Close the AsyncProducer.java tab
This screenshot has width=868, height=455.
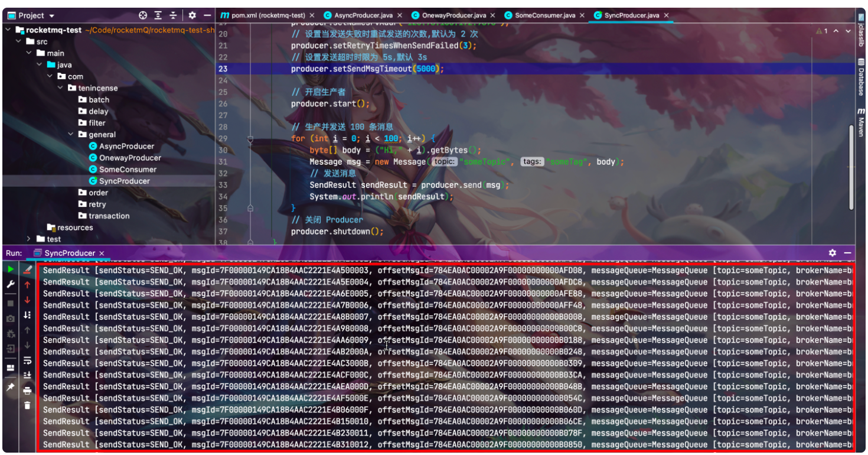click(x=400, y=15)
